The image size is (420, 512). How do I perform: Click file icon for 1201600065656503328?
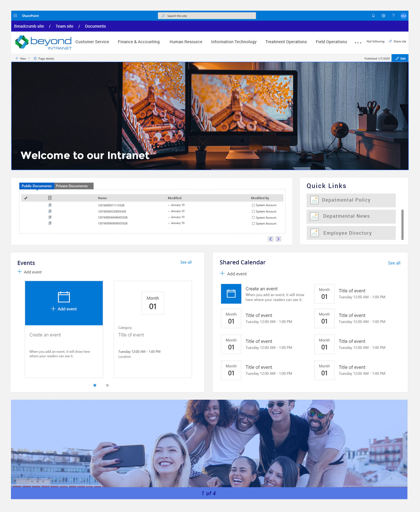click(50, 223)
